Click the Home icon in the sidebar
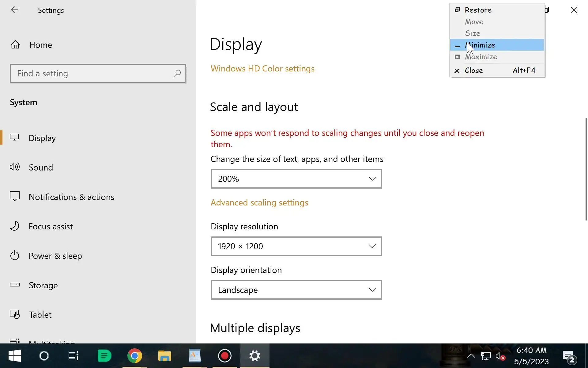The image size is (588, 368). [x=15, y=45]
